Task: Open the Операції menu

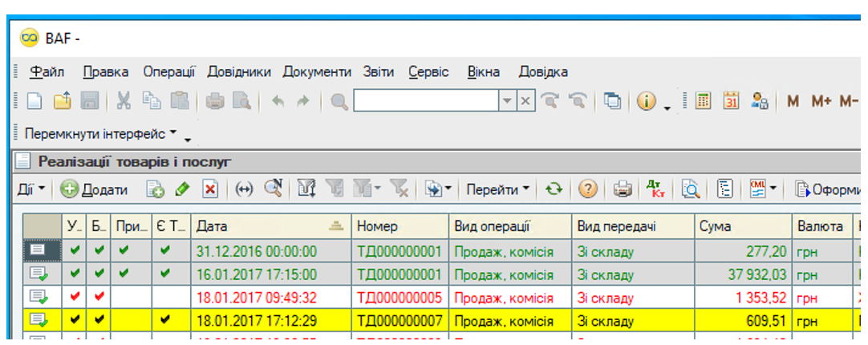Action: (169, 72)
